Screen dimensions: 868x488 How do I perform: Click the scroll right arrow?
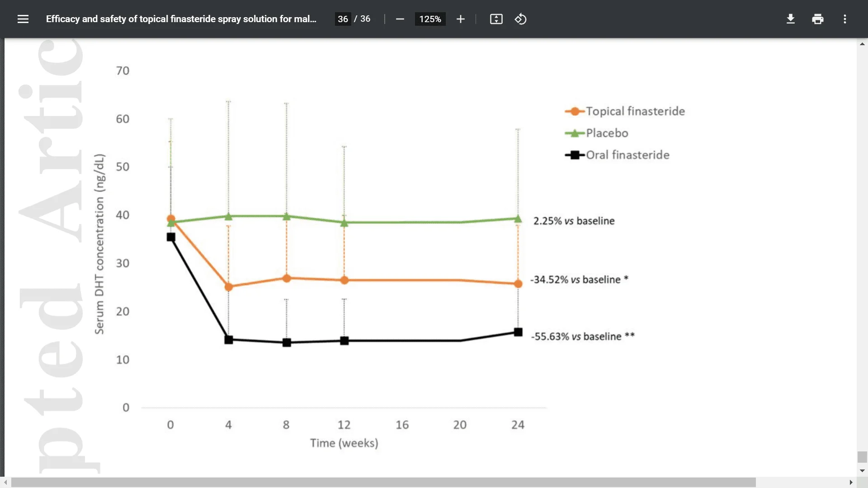coord(851,483)
